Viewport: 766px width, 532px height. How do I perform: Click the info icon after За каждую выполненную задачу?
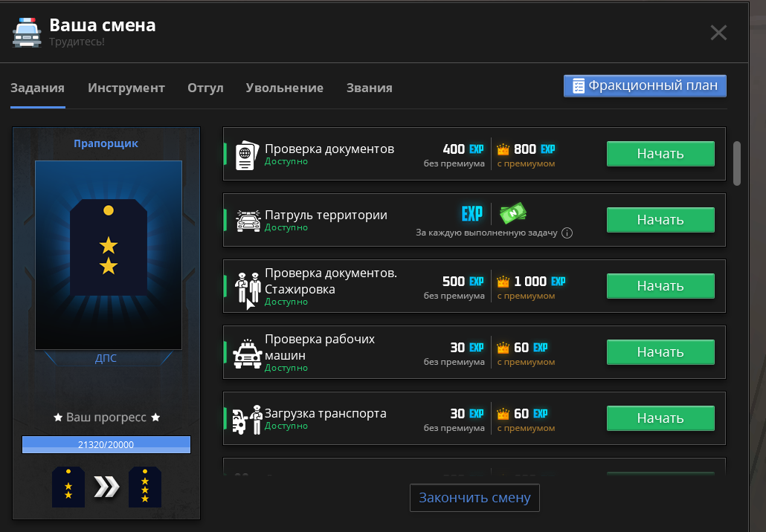click(567, 233)
